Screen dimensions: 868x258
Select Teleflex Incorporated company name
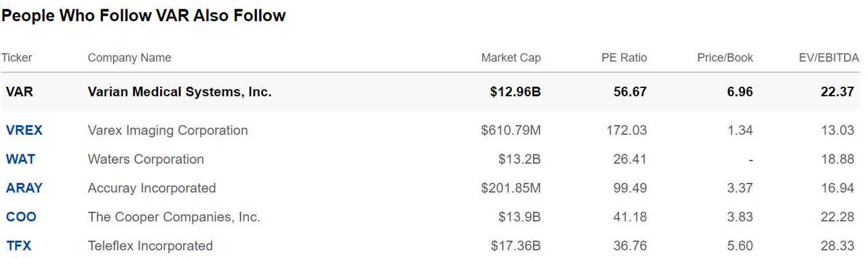(x=150, y=246)
